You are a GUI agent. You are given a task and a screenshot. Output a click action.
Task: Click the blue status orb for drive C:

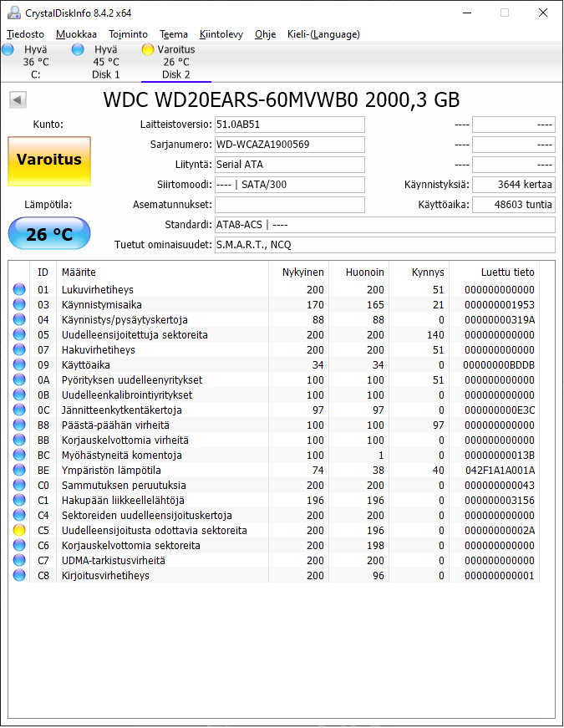[x=8, y=49]
